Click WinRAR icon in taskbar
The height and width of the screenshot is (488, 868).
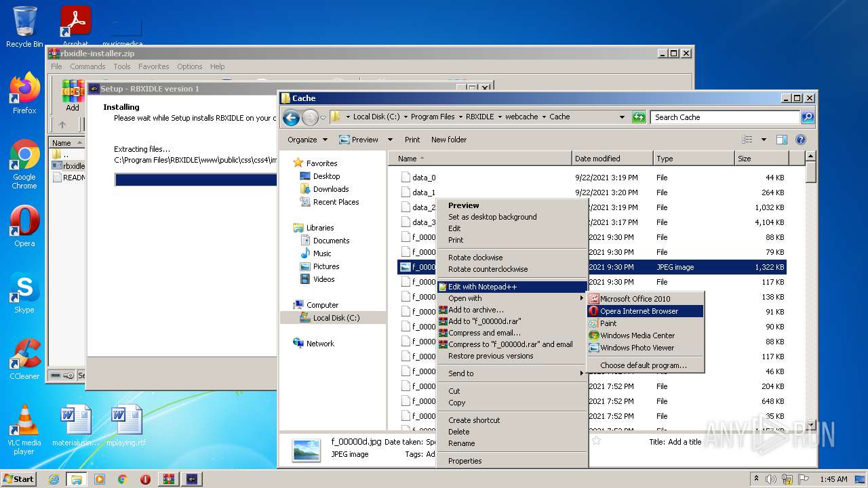click(168, 479)
